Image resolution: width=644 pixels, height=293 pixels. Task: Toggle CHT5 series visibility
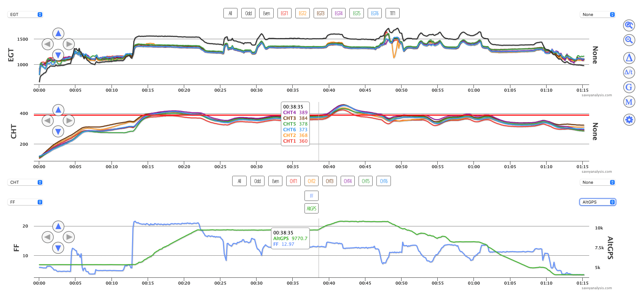366,181
